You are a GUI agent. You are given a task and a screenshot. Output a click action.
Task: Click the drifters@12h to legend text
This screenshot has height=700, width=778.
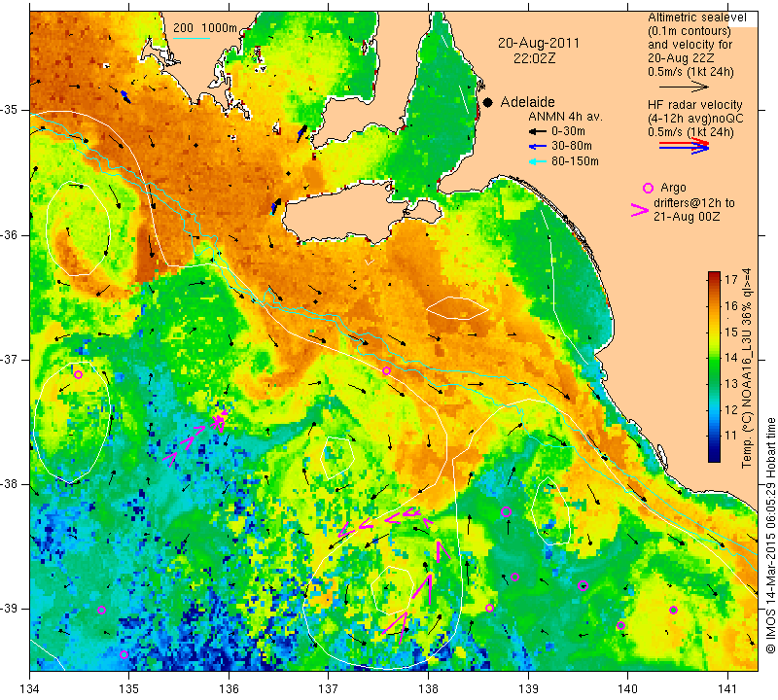coord(694,203)
